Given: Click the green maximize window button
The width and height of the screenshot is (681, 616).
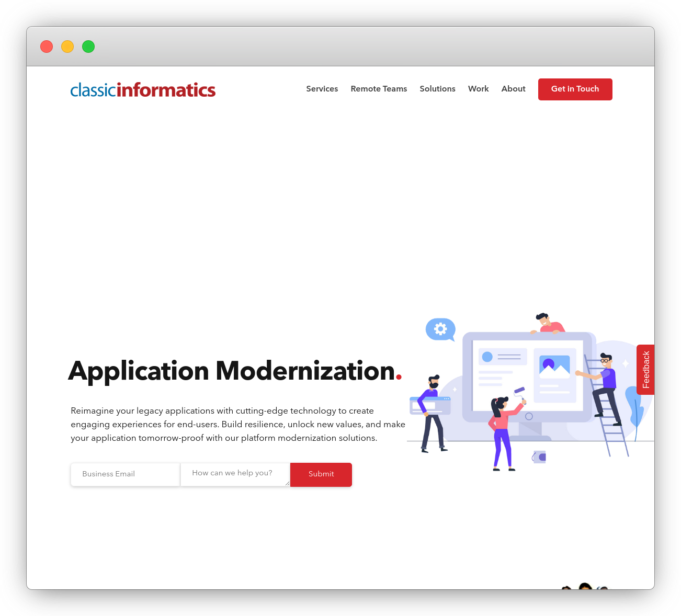Looking at the screenshot, I should pos(88,47).
